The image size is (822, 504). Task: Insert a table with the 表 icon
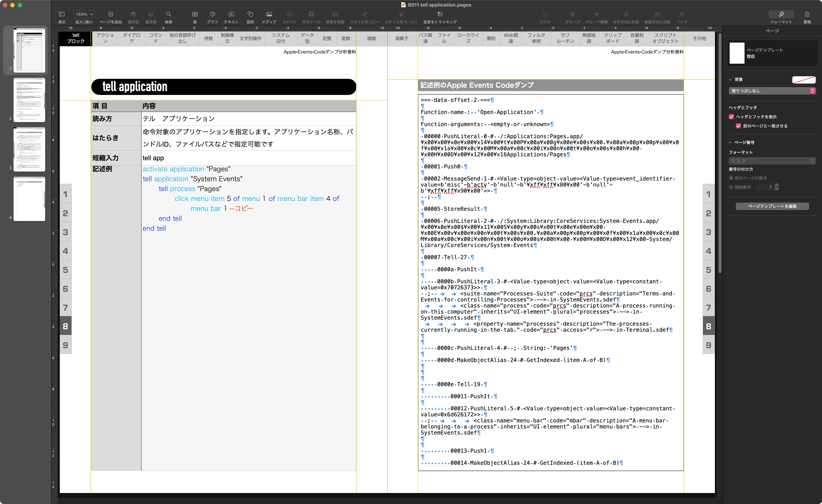tap(195, 14)
